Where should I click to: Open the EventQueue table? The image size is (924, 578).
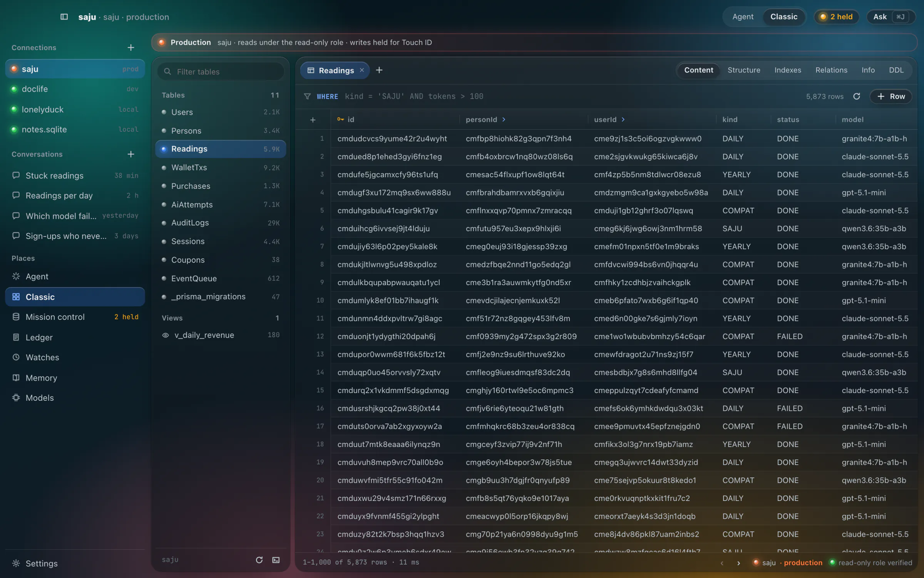(x=221, y=278)
